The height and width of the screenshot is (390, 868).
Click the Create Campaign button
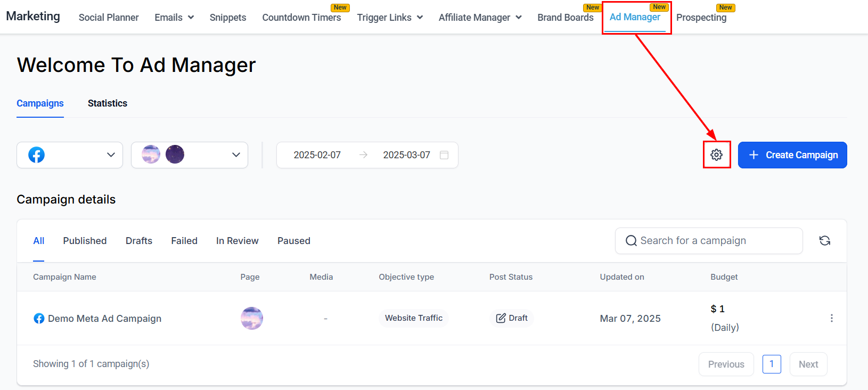(792, 155)
